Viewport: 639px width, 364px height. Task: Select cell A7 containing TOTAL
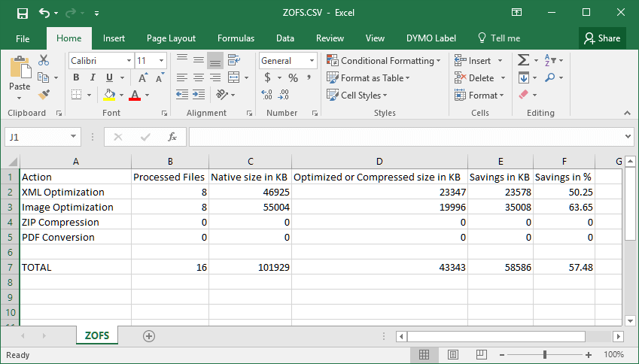pyautogui.click(x=75, y=267)
